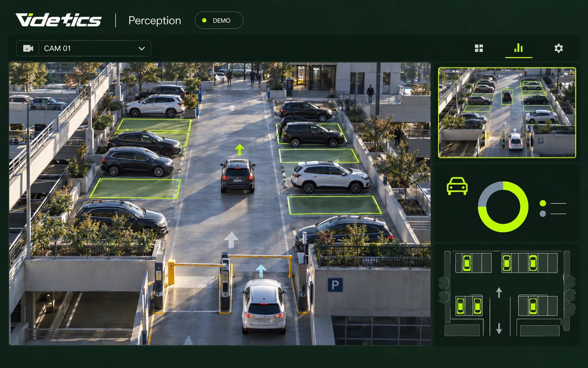Click the down arrow in the parking map
This screenshot has height=368, width=588.
(499, 328)
